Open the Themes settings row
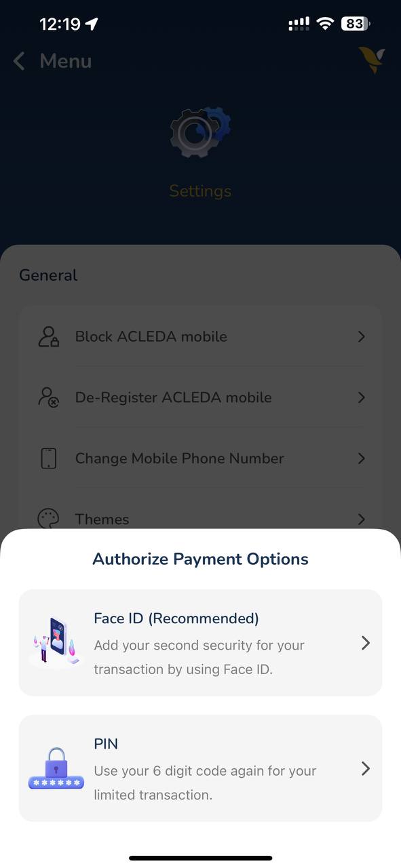Viewport: 401px width, 868px height. click(200, 519)
